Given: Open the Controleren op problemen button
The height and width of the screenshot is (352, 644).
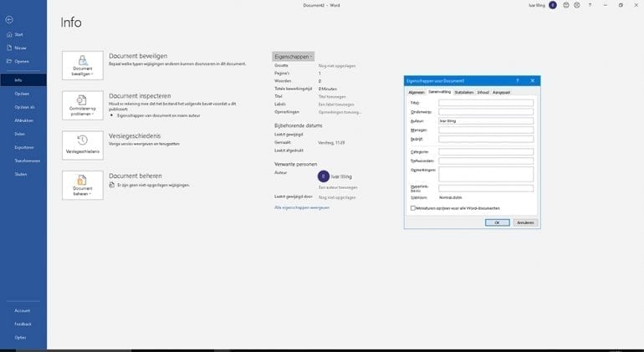Looking at the screenshot, I should pyautogui.click(x=83, y=105).
